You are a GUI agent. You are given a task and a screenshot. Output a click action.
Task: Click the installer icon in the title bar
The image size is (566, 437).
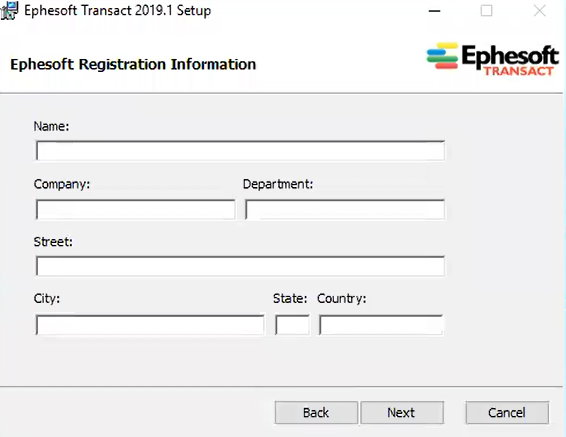pos(9,10)
